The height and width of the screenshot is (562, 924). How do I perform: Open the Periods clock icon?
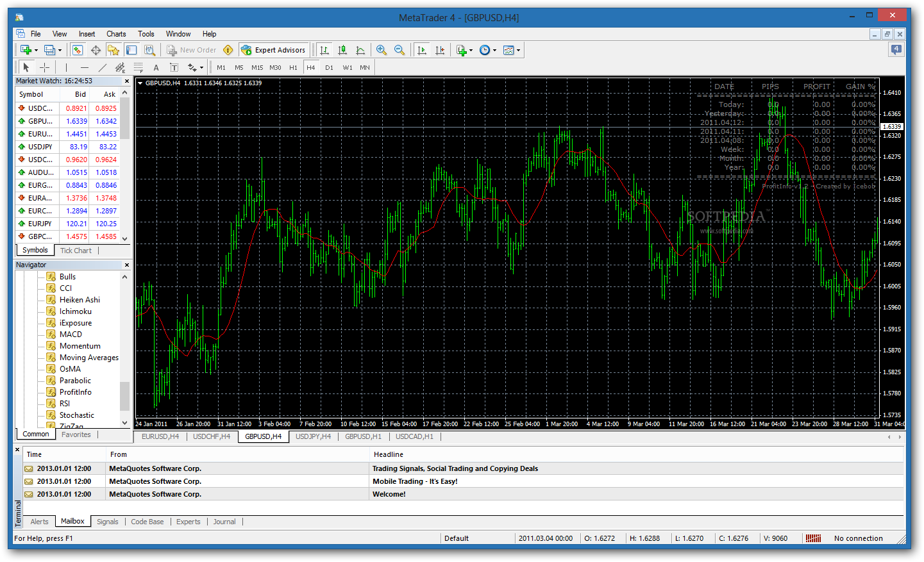pos(485,50)
